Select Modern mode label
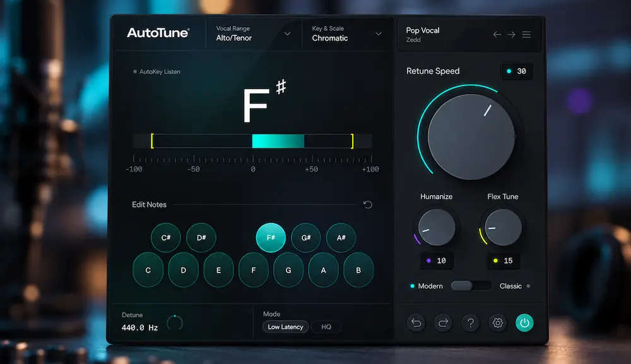Screen dimensions: 631x364 pos(430,286)
